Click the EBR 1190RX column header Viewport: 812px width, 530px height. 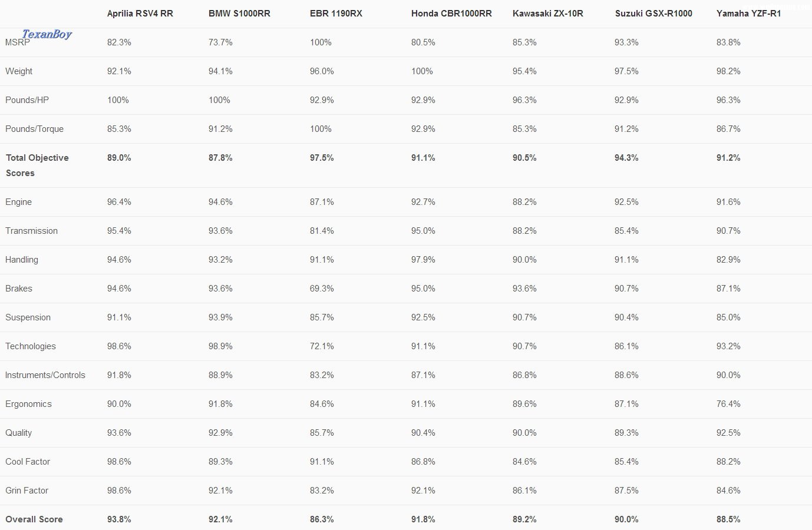336,14
